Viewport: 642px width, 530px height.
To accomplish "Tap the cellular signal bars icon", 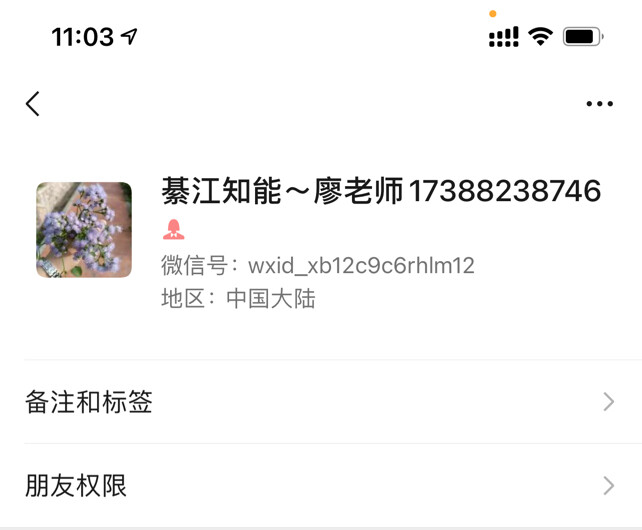I will click(x=504, y=37).
